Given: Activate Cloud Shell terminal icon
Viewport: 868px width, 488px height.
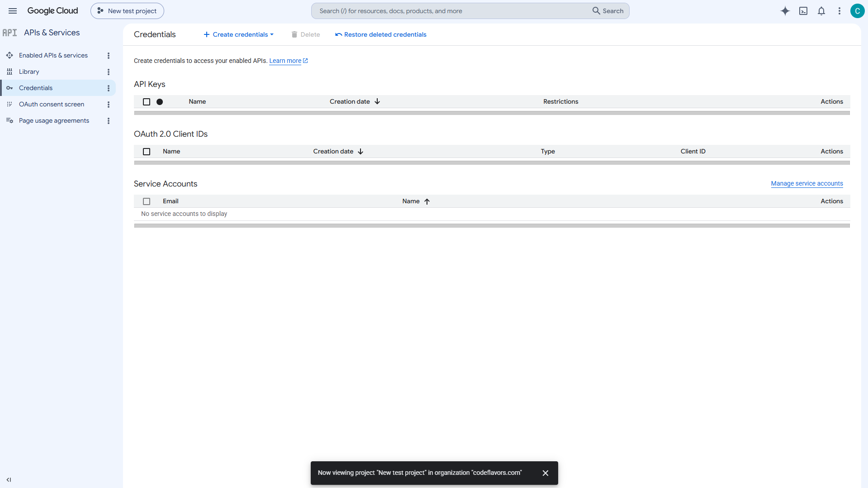Looking at the screenshot, I should click(803, 11).
